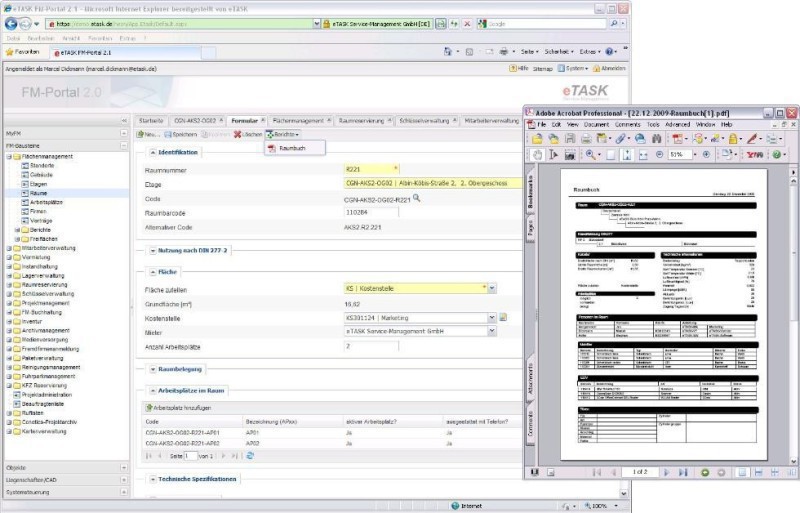Click Arbeitsplatz hinzufügen button
The height and width of the screenshot is (513, 800).
(x=179, y=408)
